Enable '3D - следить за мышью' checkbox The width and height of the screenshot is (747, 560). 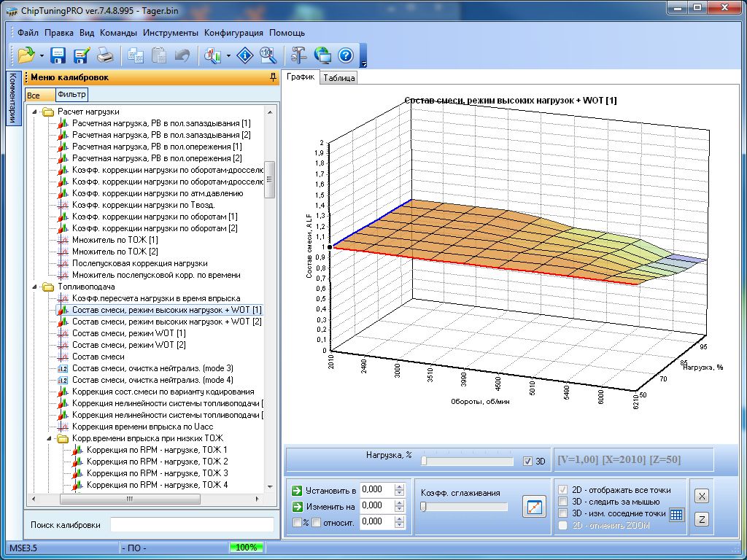click(562, 502)
